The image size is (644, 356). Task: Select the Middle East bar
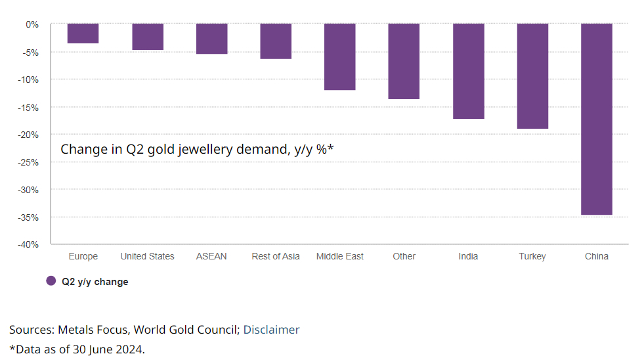[339, 56]
